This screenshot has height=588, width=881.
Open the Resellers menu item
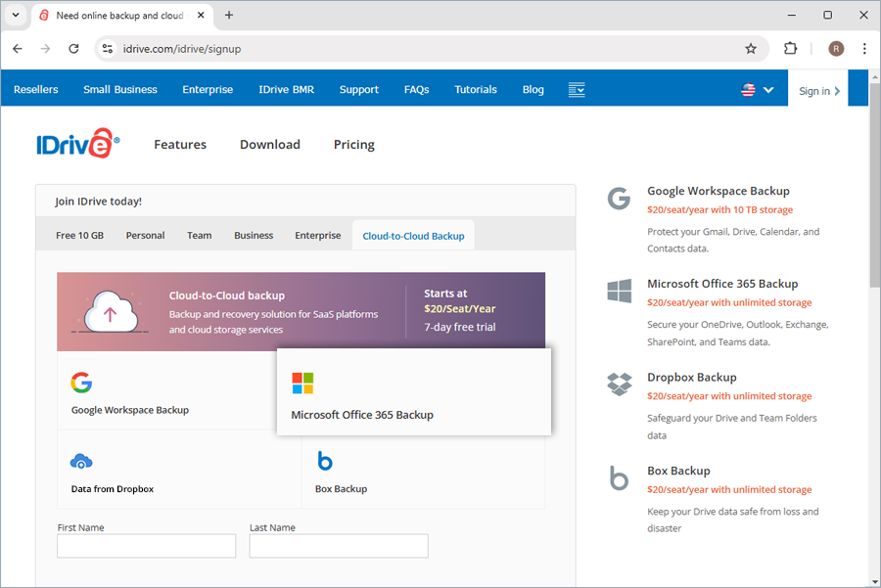pyautogui.click(x=36, y=90)
